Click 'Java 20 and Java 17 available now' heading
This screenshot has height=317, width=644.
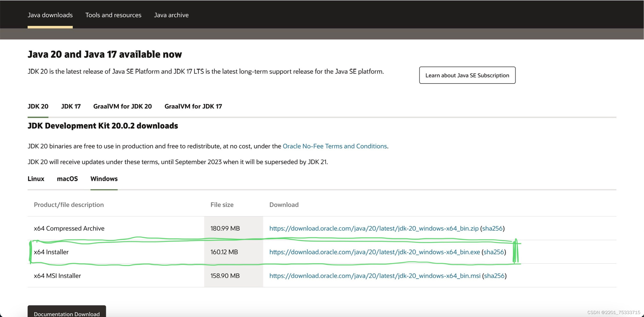[x=105, y=54]
